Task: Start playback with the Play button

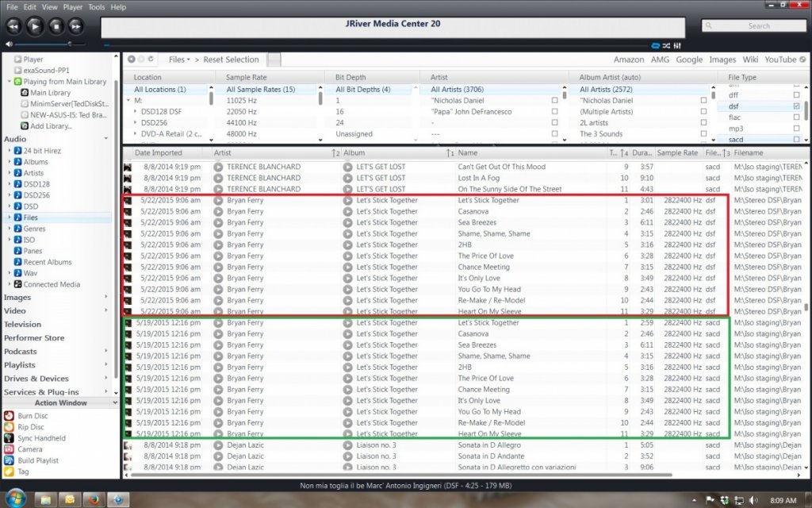Action: (35, 26)
